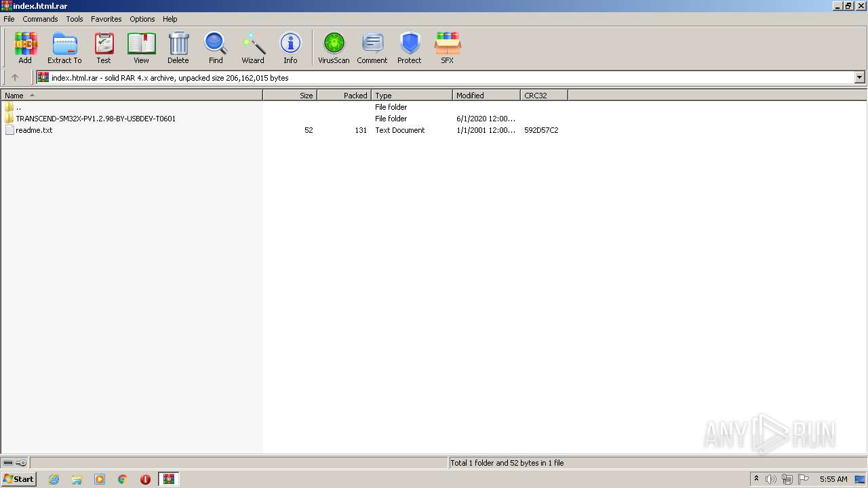Launch Chrome from the taskbar
Screen dimensions: 868x488
tap(123, 479)
